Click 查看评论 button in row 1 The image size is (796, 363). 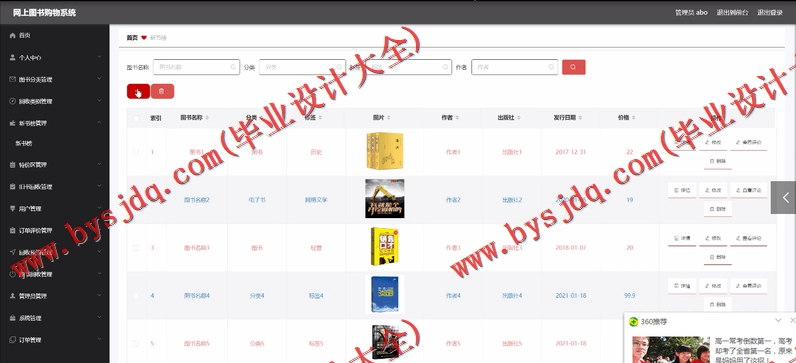coord(749,143)
